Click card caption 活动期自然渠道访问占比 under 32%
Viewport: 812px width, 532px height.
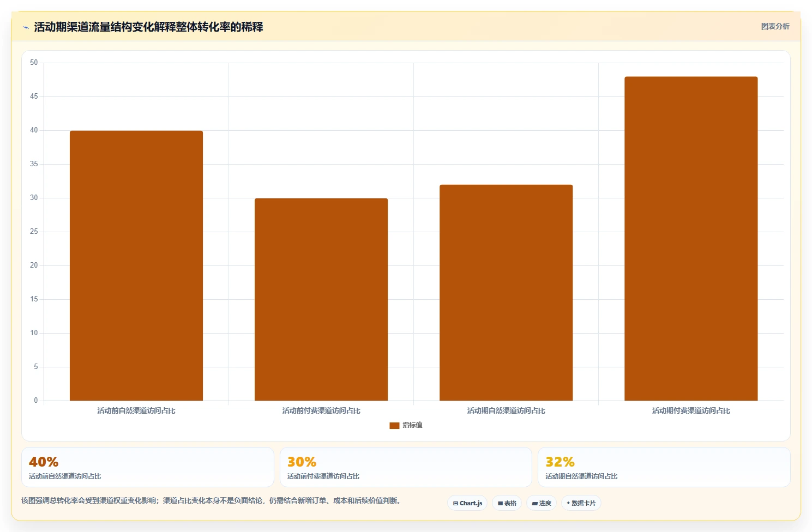[x=581, y=476]
